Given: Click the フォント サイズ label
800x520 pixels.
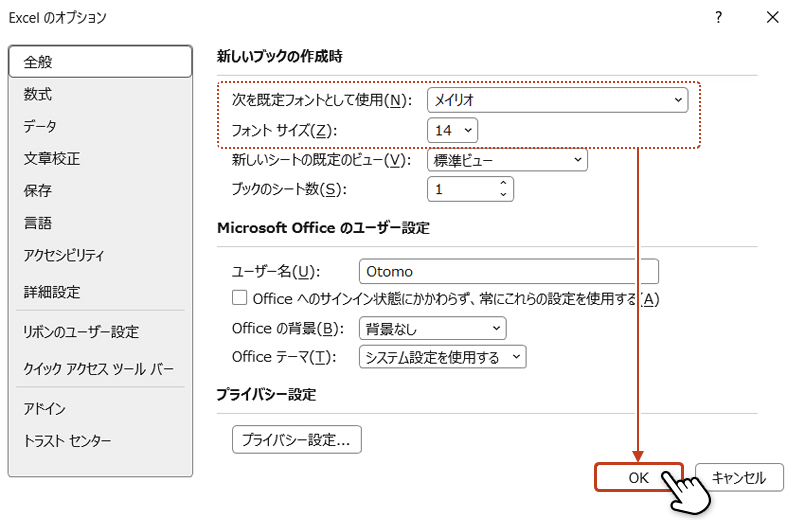Looking at the screenshot, I should pyautogui.click(x=284, y=131).
